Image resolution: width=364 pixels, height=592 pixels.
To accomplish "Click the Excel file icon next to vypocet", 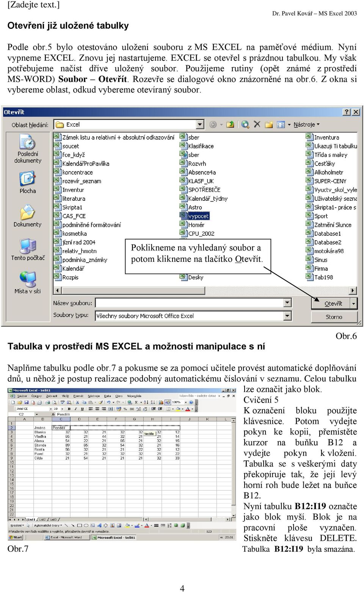I will tap(183, 216).
